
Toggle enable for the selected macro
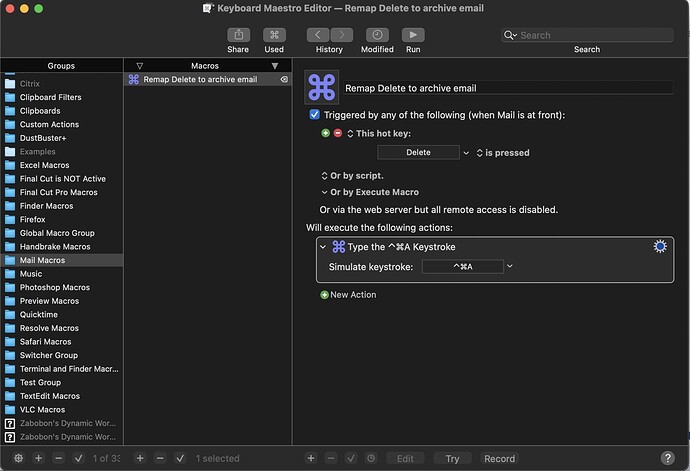click(x=180, y=458)
